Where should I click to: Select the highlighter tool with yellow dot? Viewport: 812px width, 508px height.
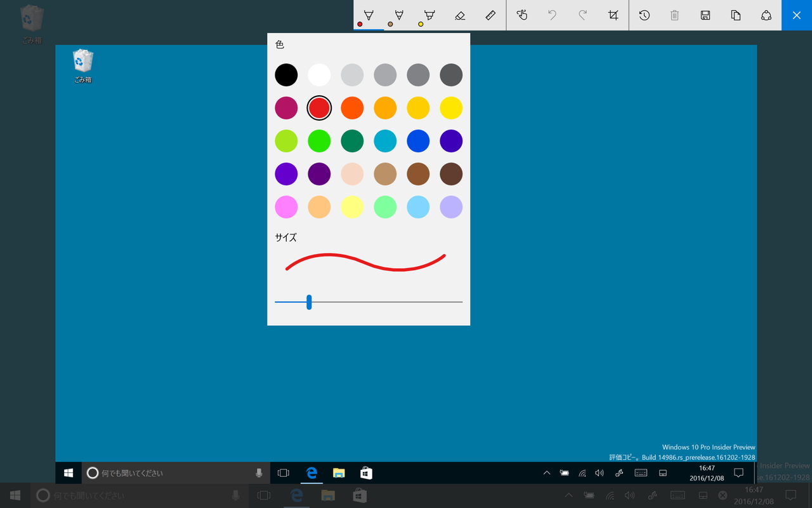pyautogui.click(x=429, y=15)
